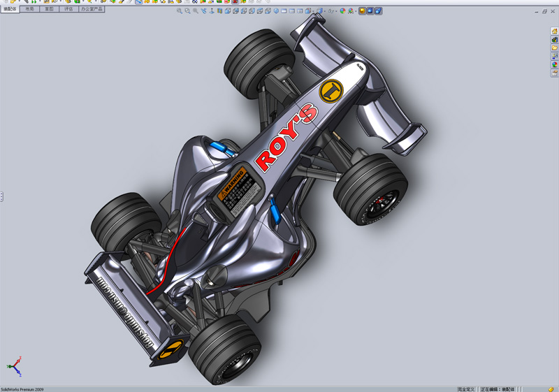559x392 pixels.
Task: Toggle RealView Graphics gold sphere button
Action: [x=362, y=11]
